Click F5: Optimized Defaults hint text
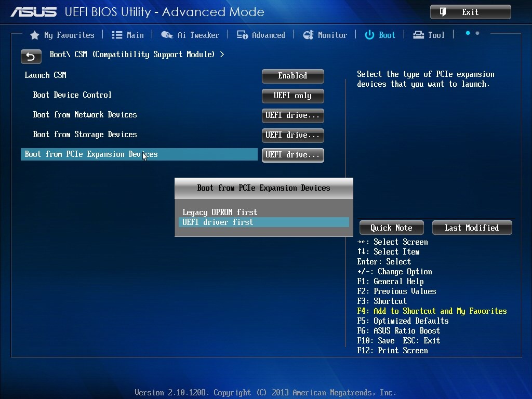532x399 pixels. 403,321
